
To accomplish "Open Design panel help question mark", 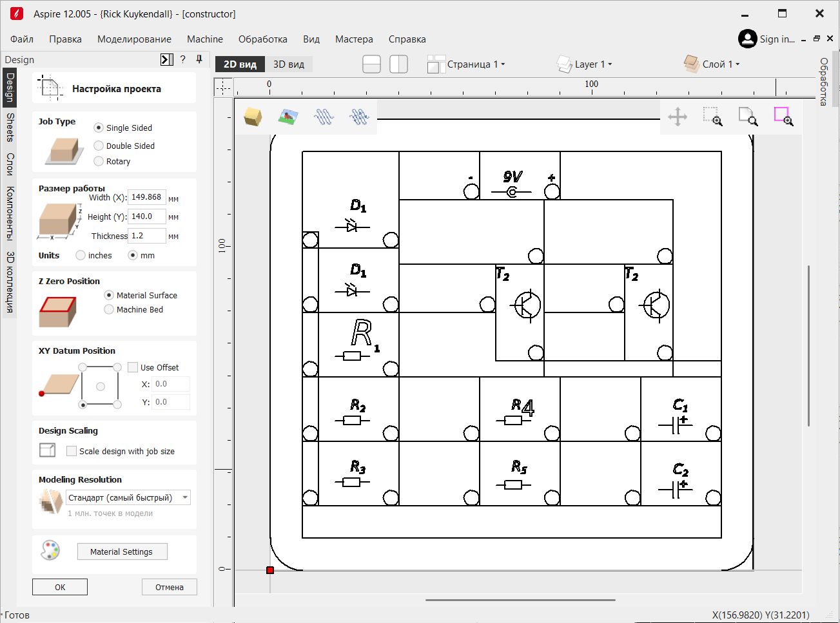I will point(183,59).
